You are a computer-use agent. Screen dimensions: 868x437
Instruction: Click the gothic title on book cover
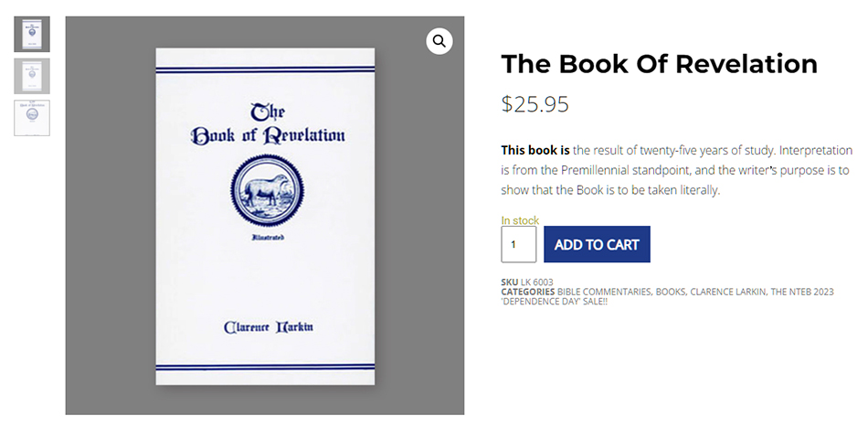click(268, 123)
